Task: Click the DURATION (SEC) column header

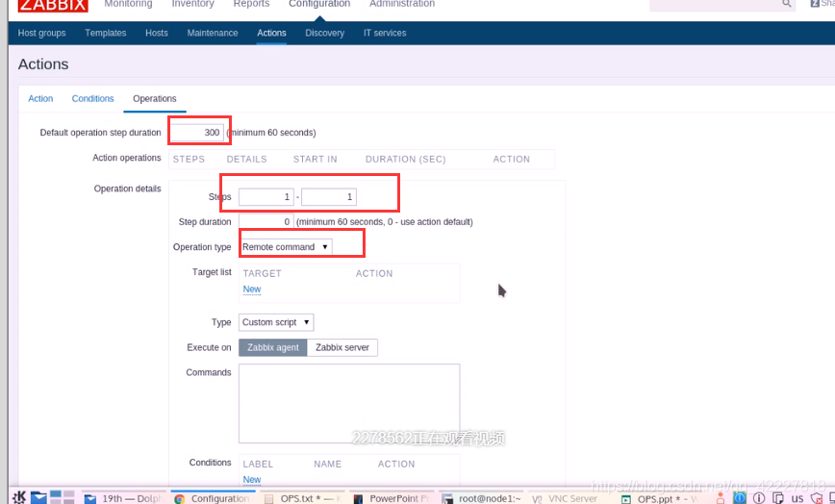Action: (405, 159)
